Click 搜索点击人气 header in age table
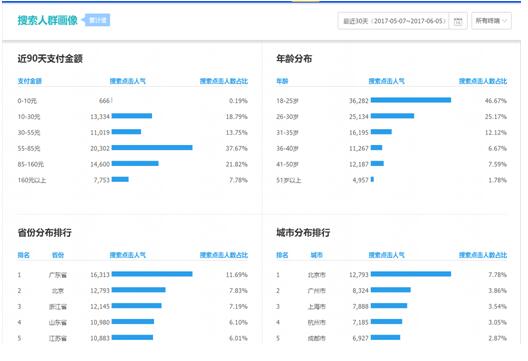The image size is (528, 361). point(387,81)
